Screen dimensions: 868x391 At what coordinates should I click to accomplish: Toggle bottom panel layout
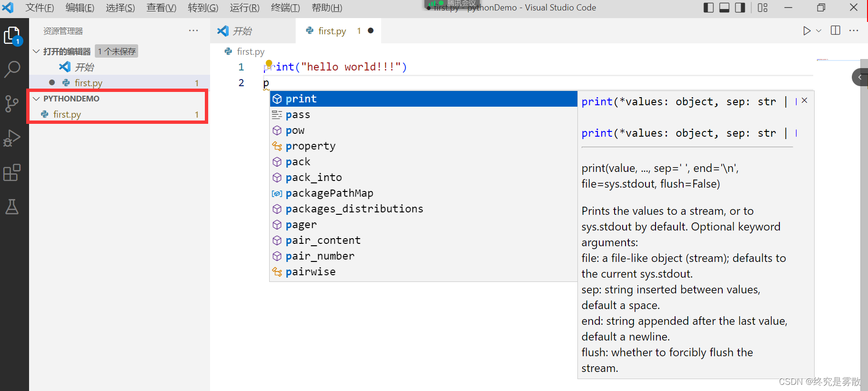coord(724,8)
